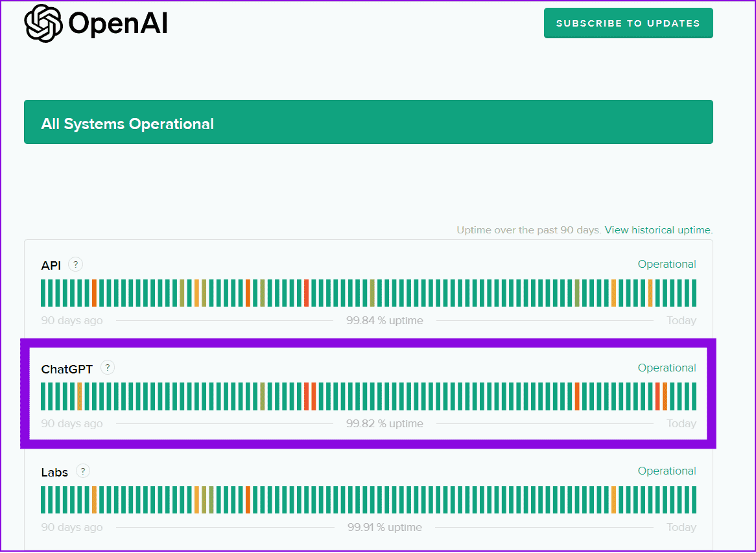Click 'Uptime over the past 90 days' text
The image size is (756, 553).
(529, 230)
